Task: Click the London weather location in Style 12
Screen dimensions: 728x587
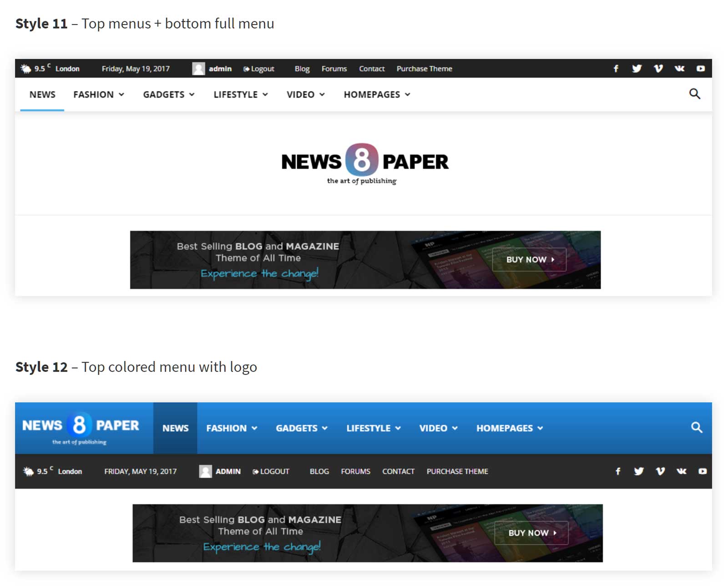Action: [70, 471]
